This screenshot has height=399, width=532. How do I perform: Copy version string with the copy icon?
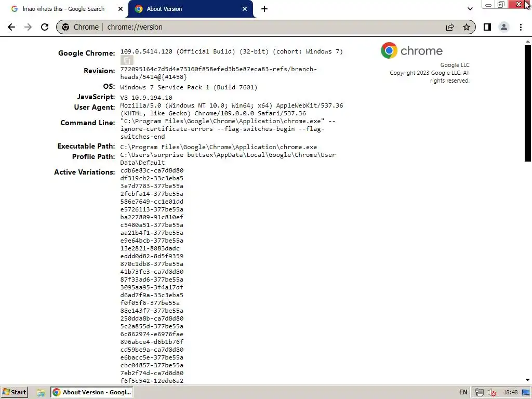point(127,60)
